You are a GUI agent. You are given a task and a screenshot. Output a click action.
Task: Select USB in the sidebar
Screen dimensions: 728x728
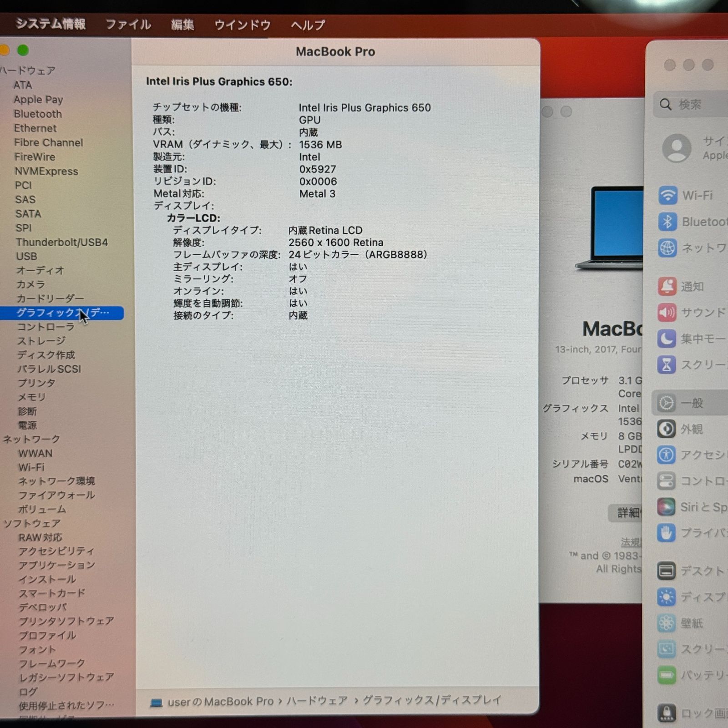click(x=27, y=256)
